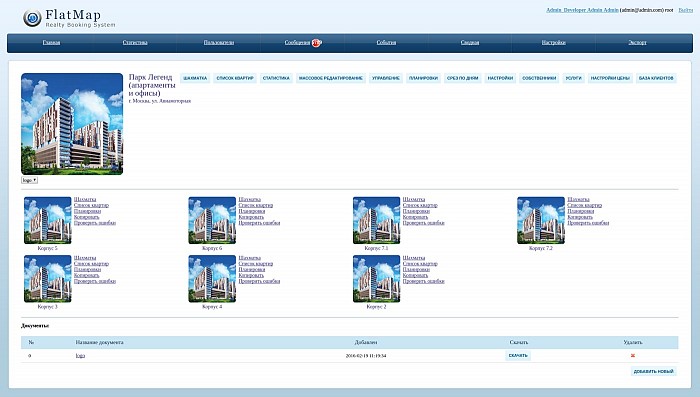Screen dimensions: 700x397
Task: Open the Массовое редактирование tab
Action: [331, 78]
